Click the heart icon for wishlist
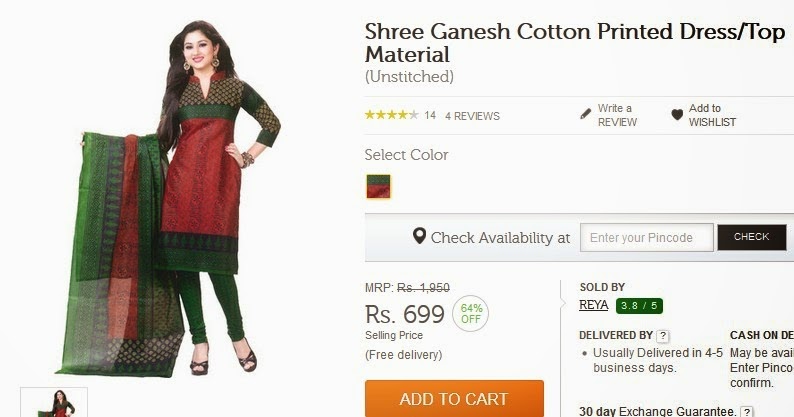 pos(677,115)
